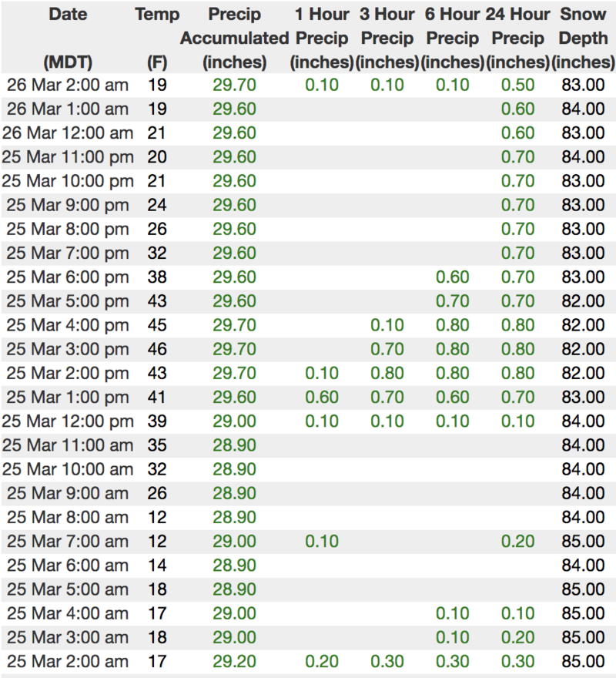Select temperature for 25 Mar 8:00 am

[x=157, y=517]
